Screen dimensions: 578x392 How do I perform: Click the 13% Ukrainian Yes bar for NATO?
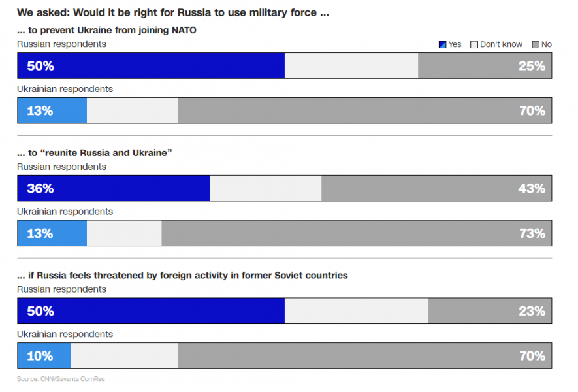point(52,110)
